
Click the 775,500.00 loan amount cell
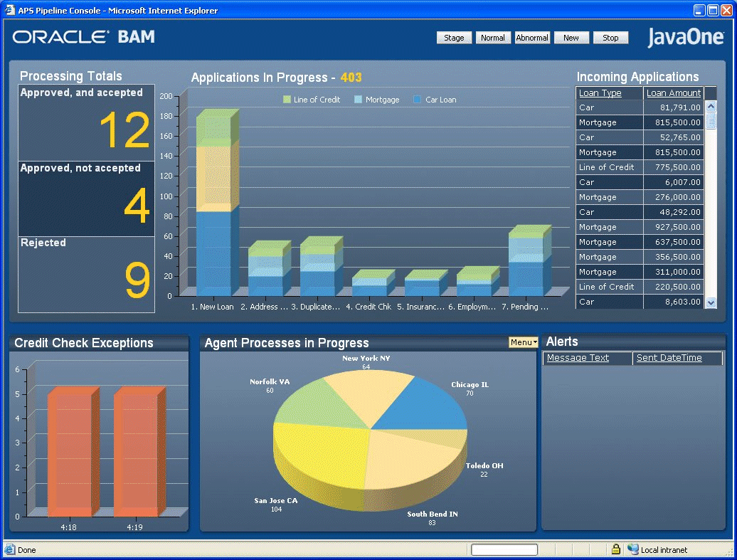tap(673, 167)
